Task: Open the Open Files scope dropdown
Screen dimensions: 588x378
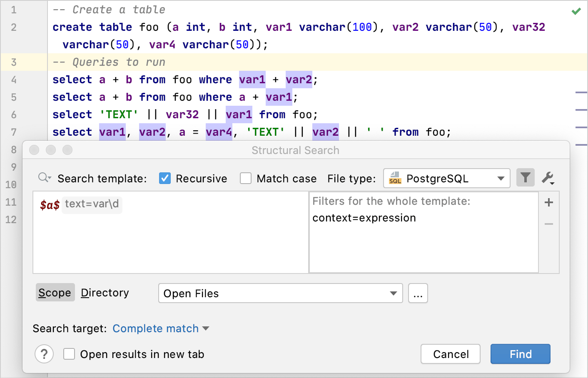Action: (393, 293)
